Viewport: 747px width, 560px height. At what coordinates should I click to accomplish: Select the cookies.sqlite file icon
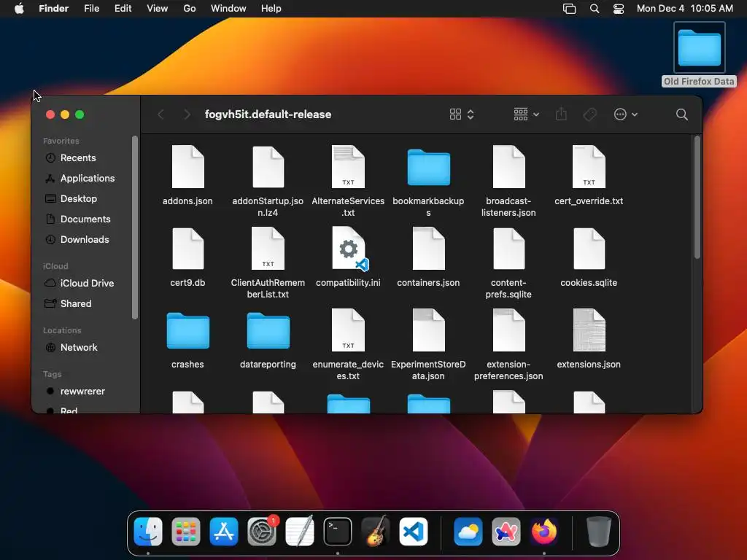coord(589,249)
